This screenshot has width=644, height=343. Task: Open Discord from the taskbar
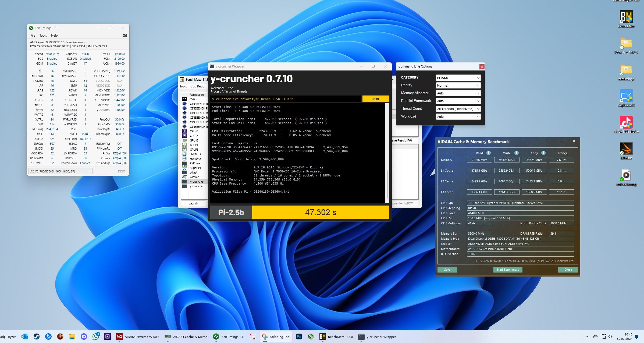tap(84, 337)
